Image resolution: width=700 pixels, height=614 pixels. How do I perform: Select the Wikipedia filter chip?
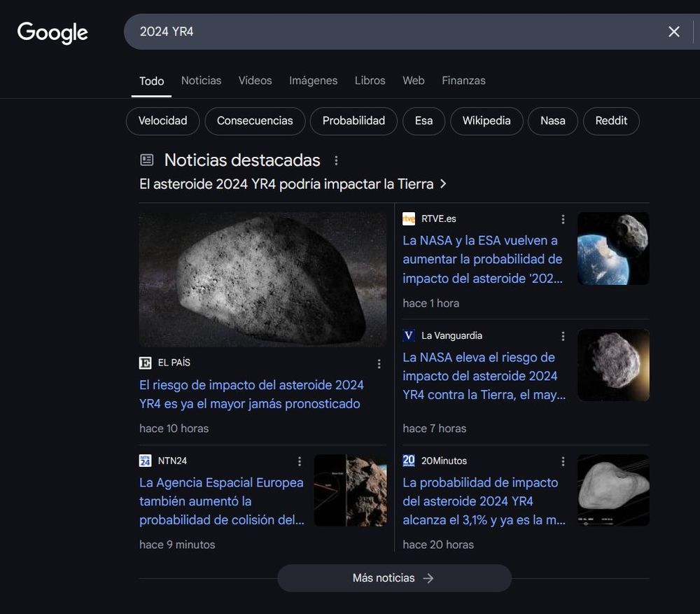pos(486,120)
